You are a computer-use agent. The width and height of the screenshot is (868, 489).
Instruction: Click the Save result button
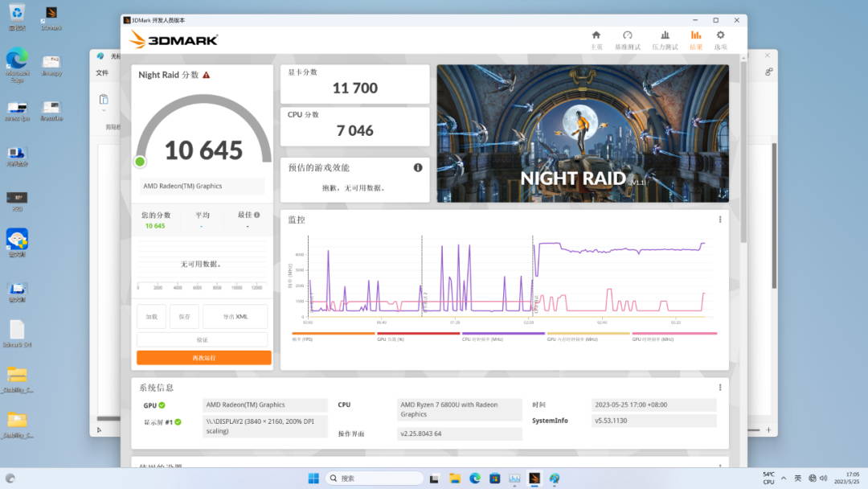184,317
